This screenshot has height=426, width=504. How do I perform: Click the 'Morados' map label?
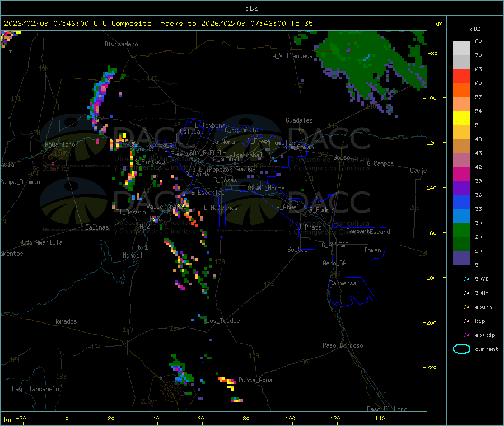(x=65, y=321)
